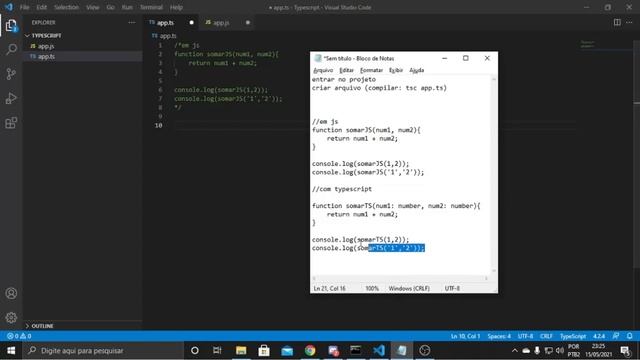Click CRLF end of line selector
This screenshot has height=360, width=640.
pyautogui.click(x=546, y=336)
